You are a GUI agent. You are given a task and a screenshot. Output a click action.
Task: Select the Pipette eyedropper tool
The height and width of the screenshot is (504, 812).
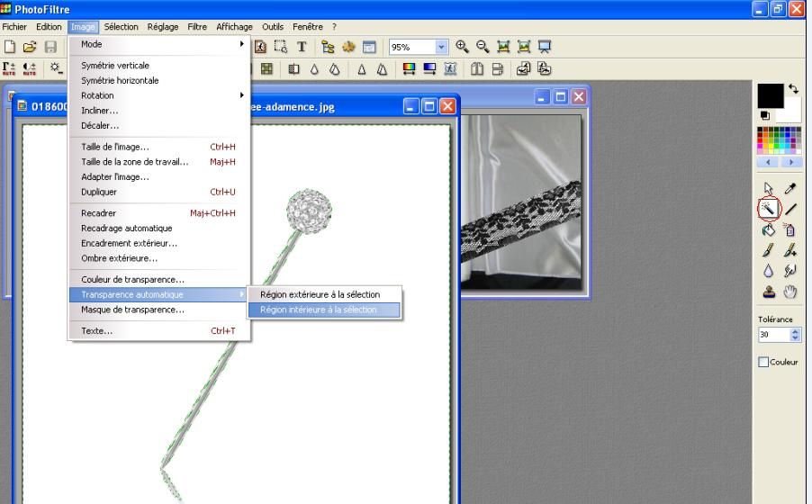tap(789, 188)
